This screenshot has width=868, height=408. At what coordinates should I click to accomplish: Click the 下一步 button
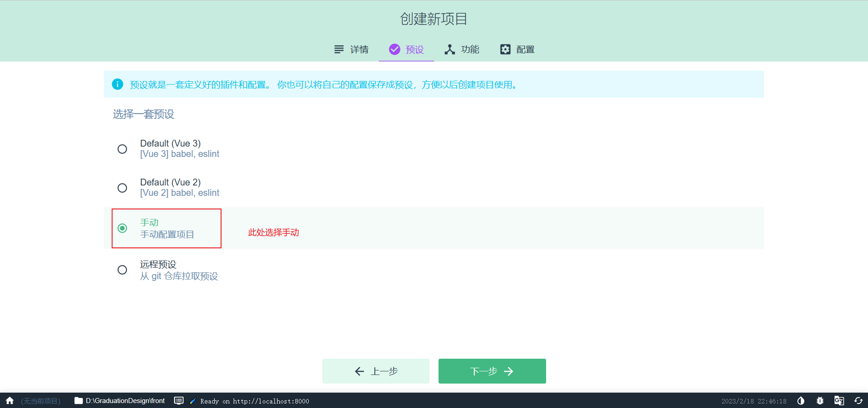tap(492, 371)
